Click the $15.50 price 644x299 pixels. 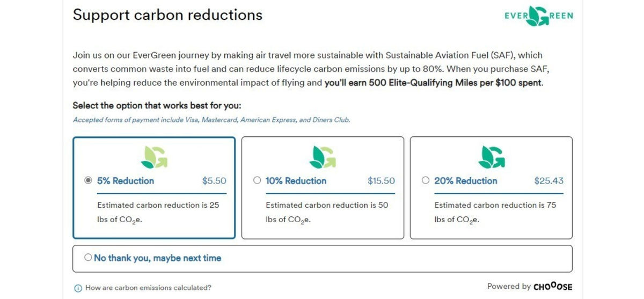tap(381, 181)
